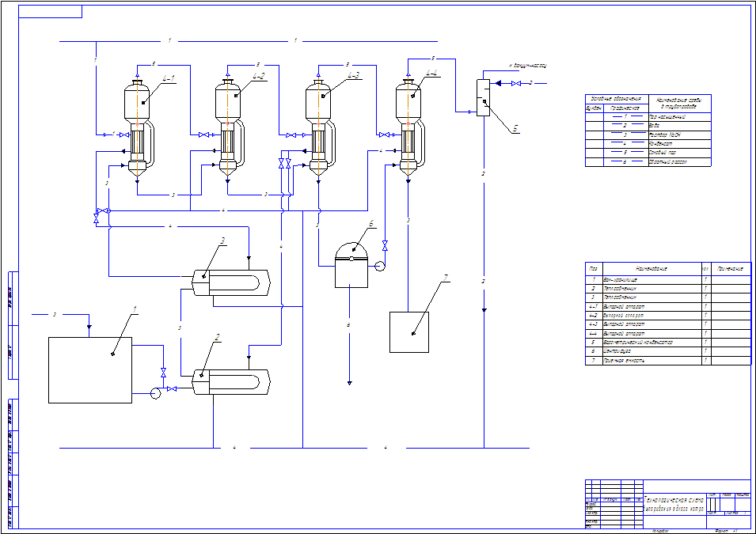Select heat exchanger symbol marked 2

pos(231,382)
